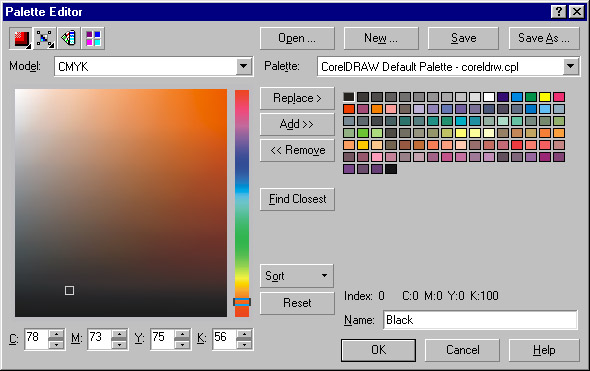The height and width of the screenshot is (371, 590).
Task: Click the M field showing 73
Action: pyautogui.click(x=100, y=339)
